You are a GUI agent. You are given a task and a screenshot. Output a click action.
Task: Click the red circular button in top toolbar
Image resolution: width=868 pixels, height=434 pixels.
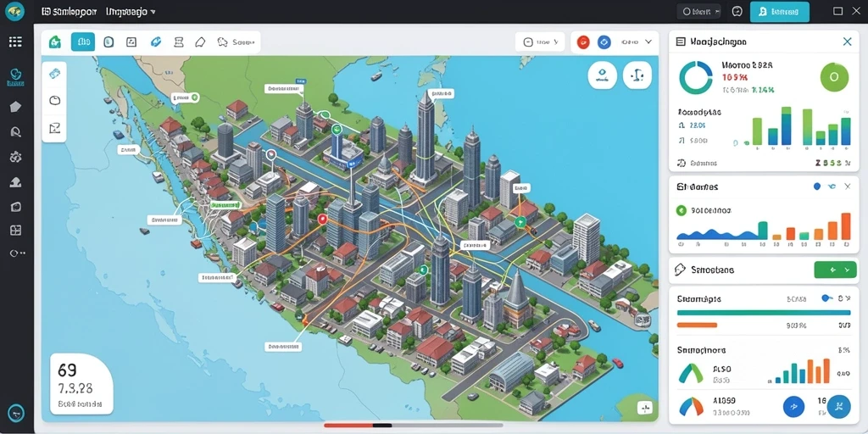pos(583,42)
